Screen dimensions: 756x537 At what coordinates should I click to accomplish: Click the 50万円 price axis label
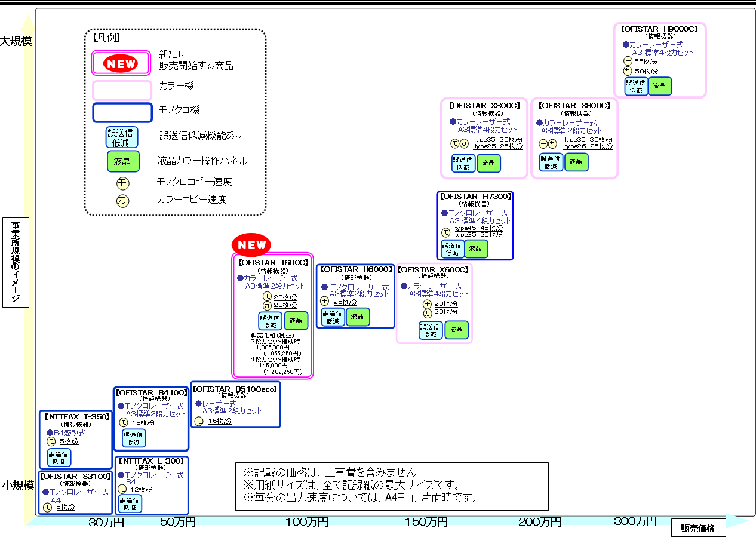coord(178,523)
